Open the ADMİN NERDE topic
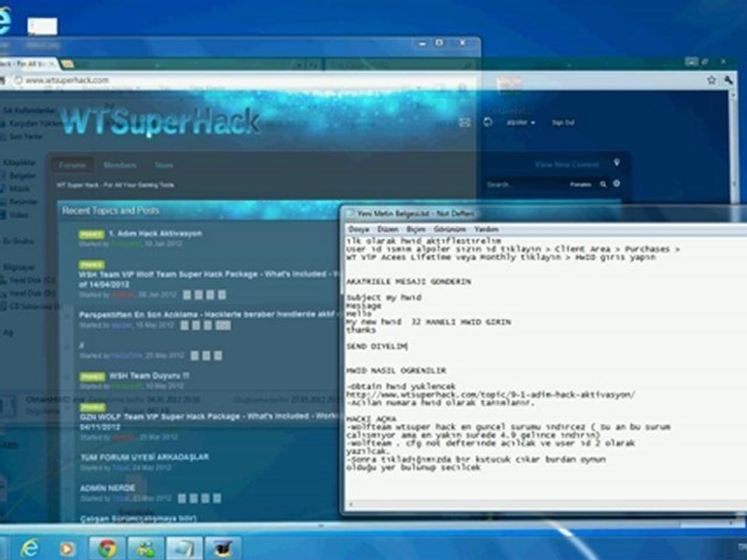 click(107, 488)
